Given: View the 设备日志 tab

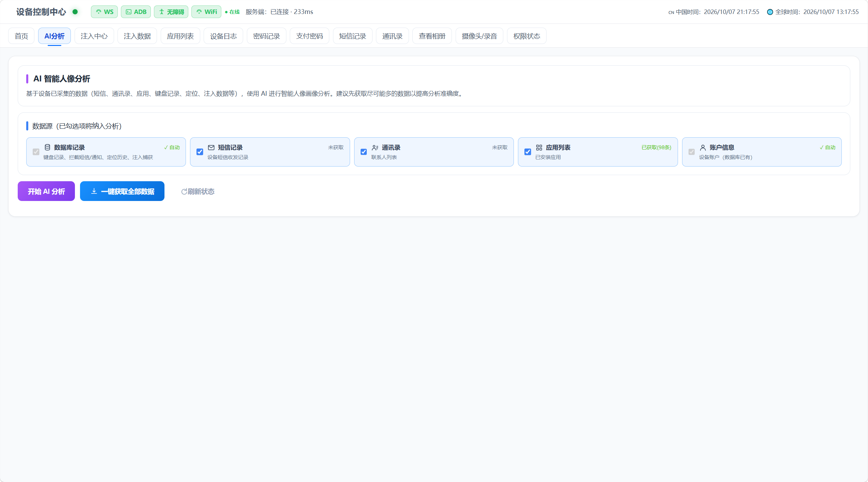Looking at the screenshot, I should point(223,36).
